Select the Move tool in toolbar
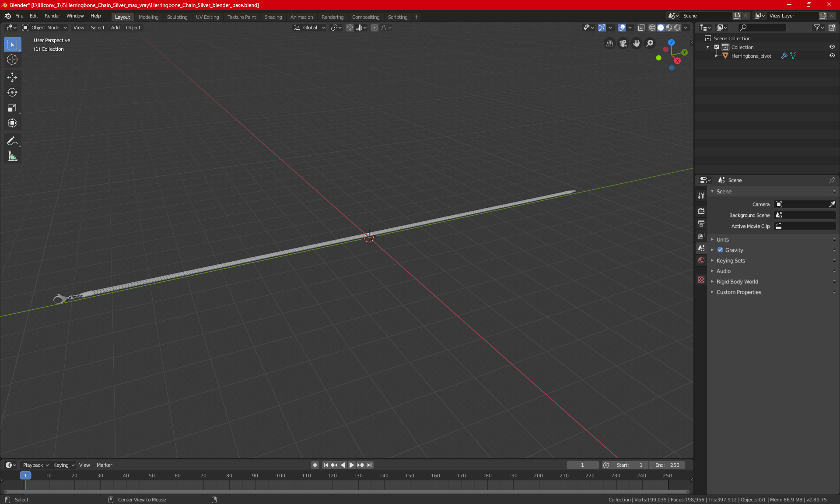840x504 pixels. (12, 76)
